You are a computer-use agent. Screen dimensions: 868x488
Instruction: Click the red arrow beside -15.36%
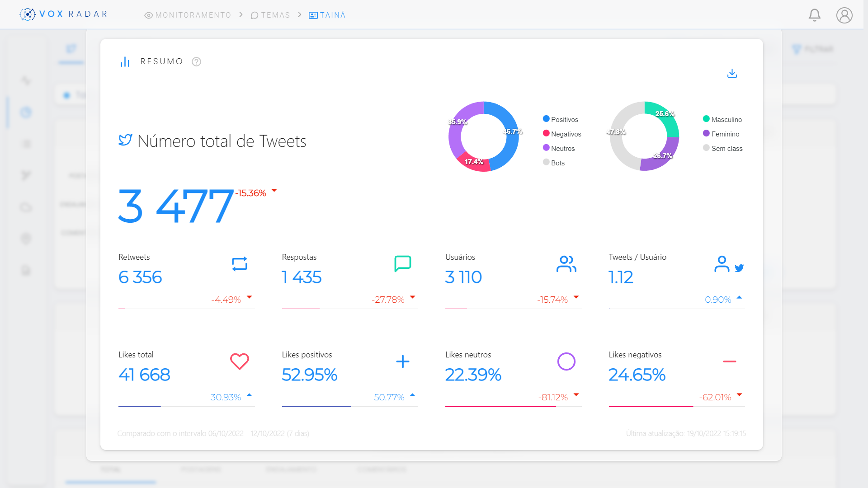[274, 191]
